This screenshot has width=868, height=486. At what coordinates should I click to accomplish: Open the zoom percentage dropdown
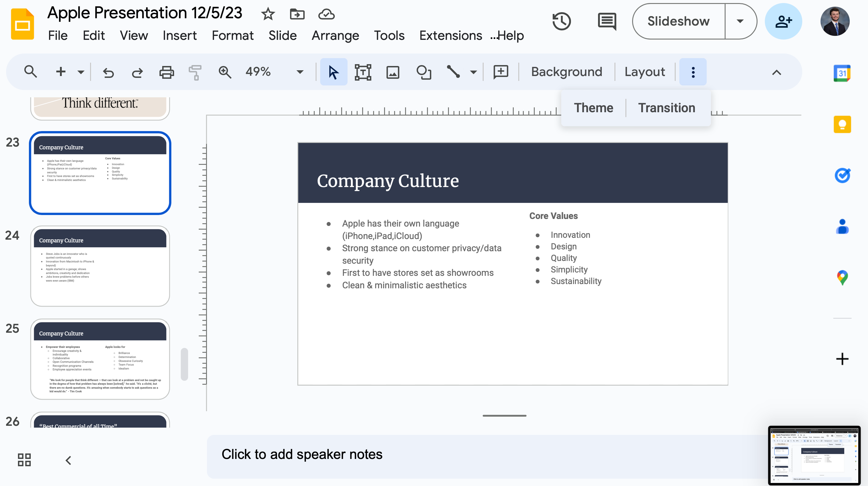[299, 72]
